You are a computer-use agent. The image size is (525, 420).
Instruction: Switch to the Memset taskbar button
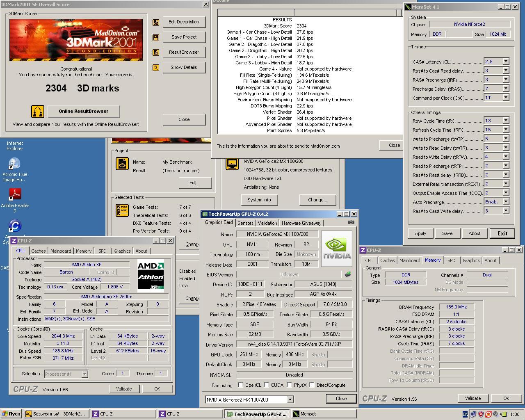tap(323, 414)
